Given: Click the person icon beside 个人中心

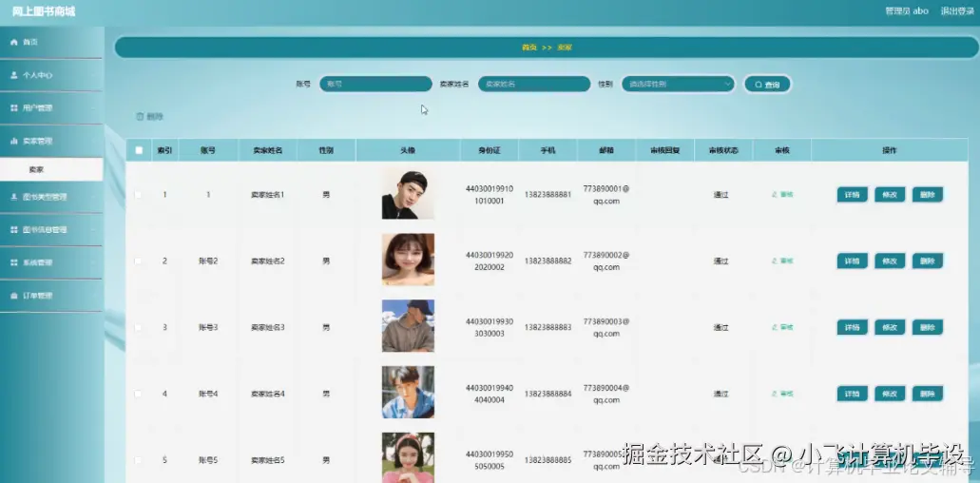Looking at the screenshot, I should (x=13, y=75).
